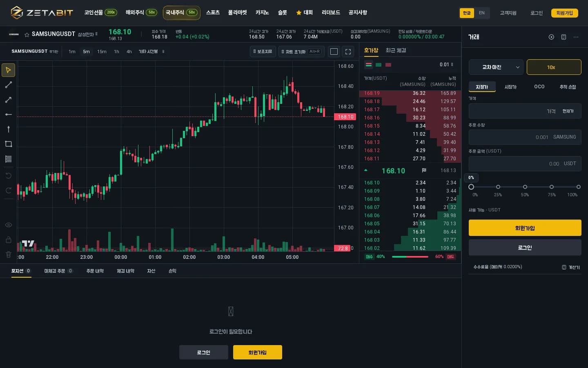Click the flag icon beside 168.10
Screen dimensions: 588x368
point(424,171)
